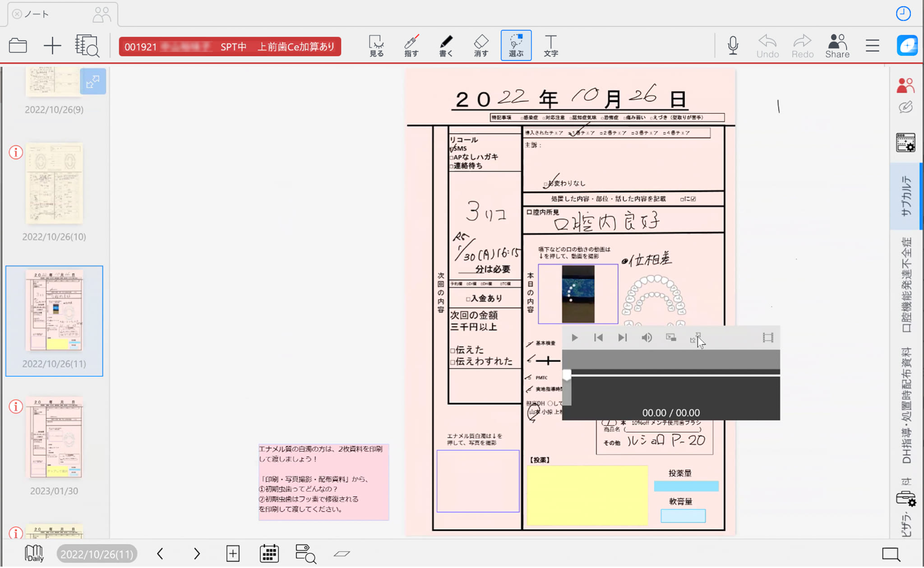The height and width of the screenshot is (568, 924).
Task: Expand the video with the popout icon
Action: (x=695, y=338)
